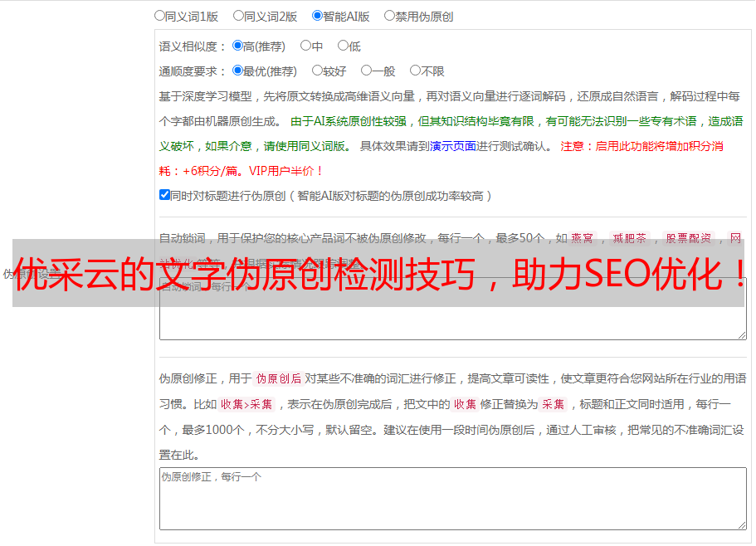The image size is (756, 546).
Task: Click the 燕窝 example keyword tag
Action: pyautogui.click(x=582, y=238)
